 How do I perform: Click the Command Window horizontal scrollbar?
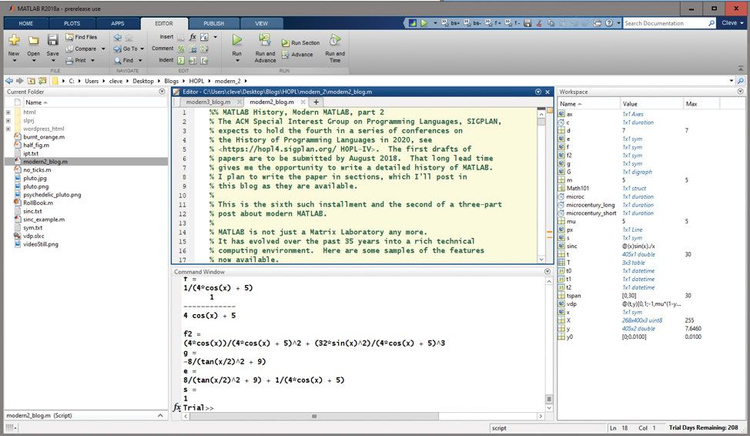coord(314,416)
